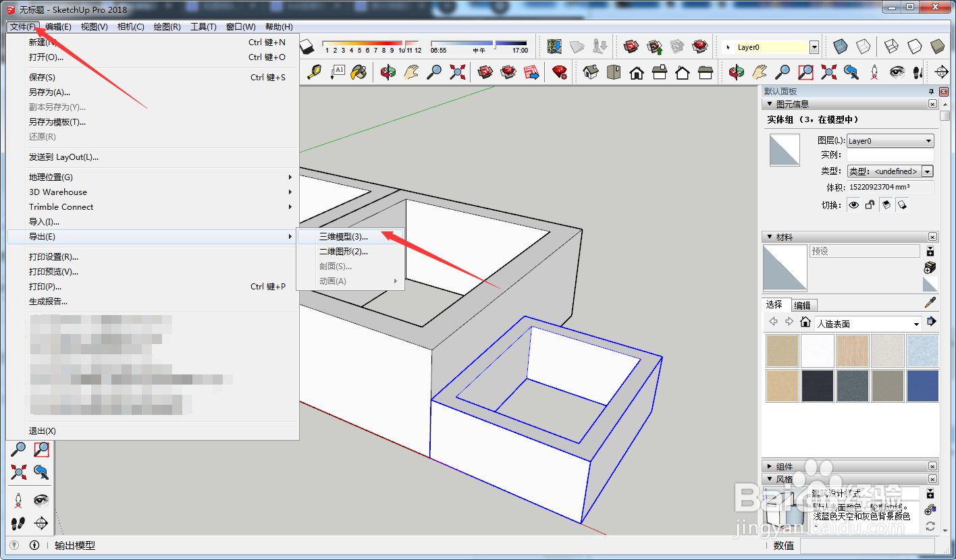Choose 二维图形(2)... export option
The height and width of the screenshot is (560, 956).
(350, 252)
